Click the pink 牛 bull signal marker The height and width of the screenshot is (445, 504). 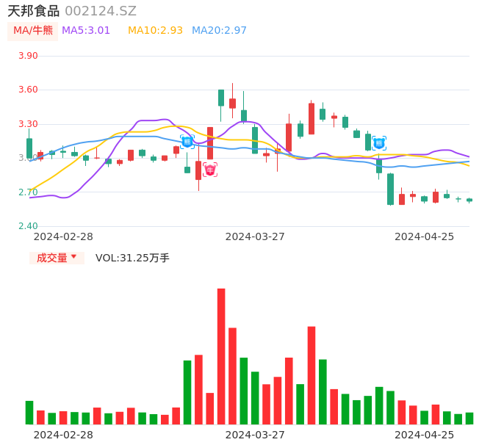(x=210, y=170)
